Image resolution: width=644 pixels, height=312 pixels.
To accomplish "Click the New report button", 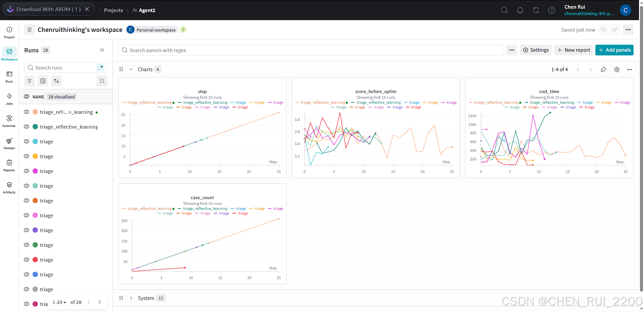I will (573, 50).
